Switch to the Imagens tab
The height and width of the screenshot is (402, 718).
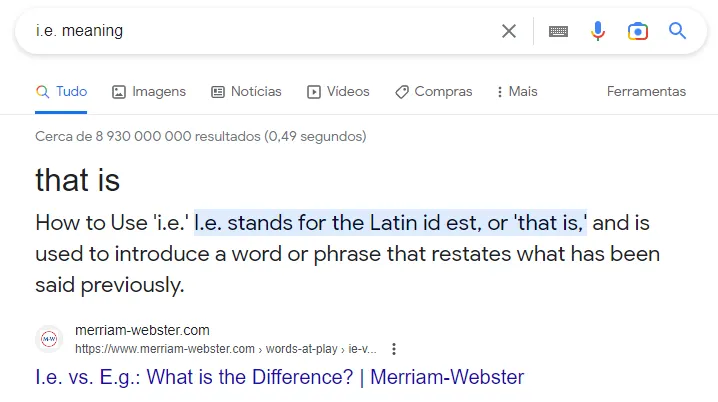(149, 92)
